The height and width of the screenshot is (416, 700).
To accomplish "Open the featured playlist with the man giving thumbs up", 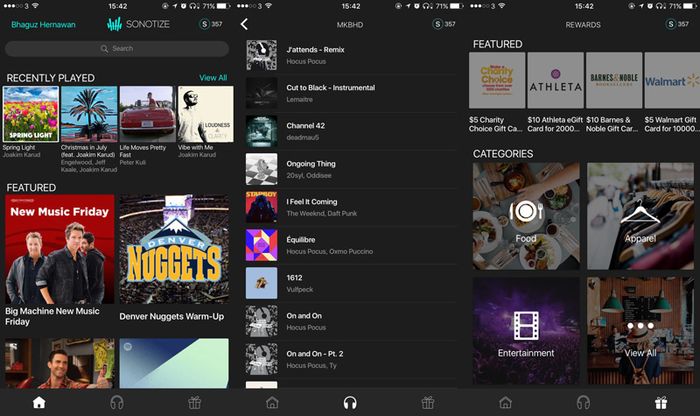I will click(x=60, y=363).
